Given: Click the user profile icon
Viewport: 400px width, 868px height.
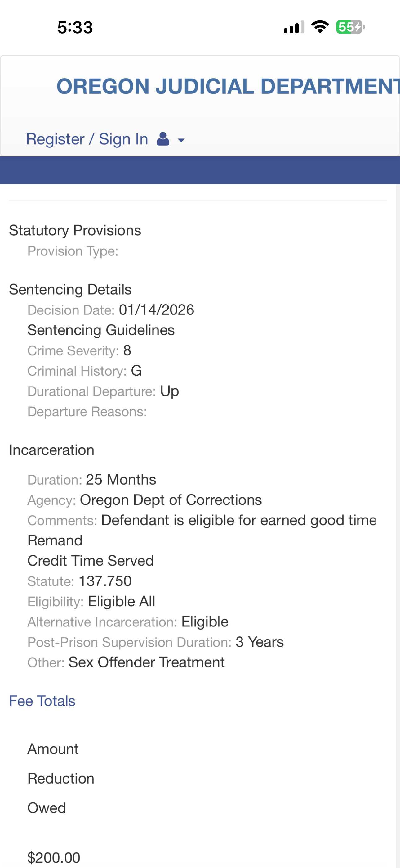Looking at the screenshot, I should click(163, 139).
